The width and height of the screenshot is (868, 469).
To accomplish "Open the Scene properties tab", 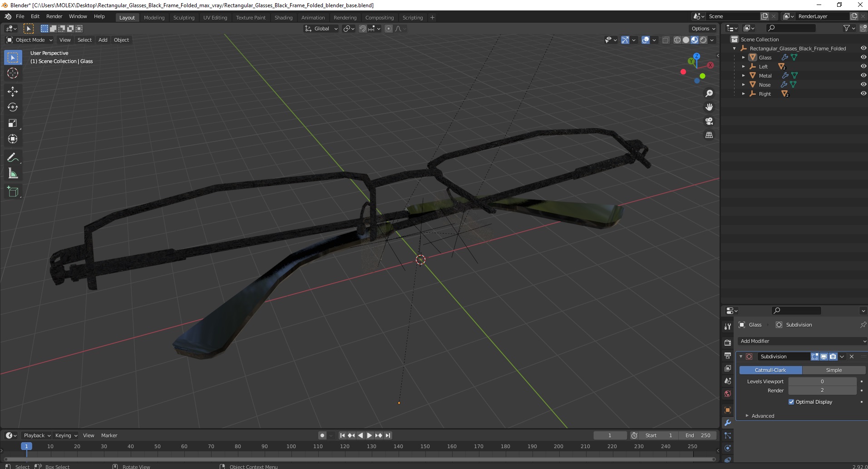I will click(728, 381).
